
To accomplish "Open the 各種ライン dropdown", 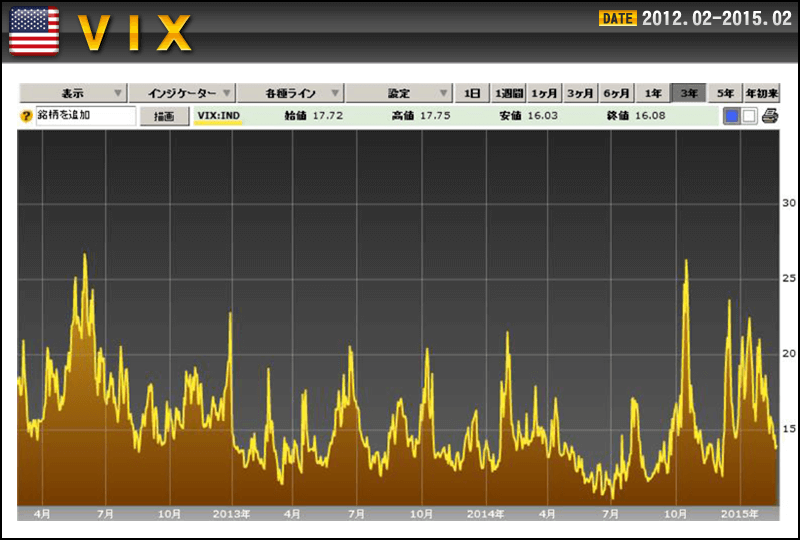I will [x=291, y=93].
